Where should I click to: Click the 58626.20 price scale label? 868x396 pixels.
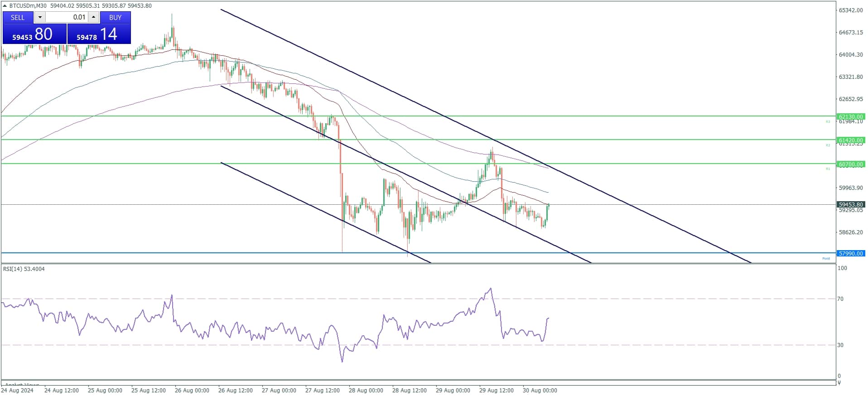click(x=851, y=232)
